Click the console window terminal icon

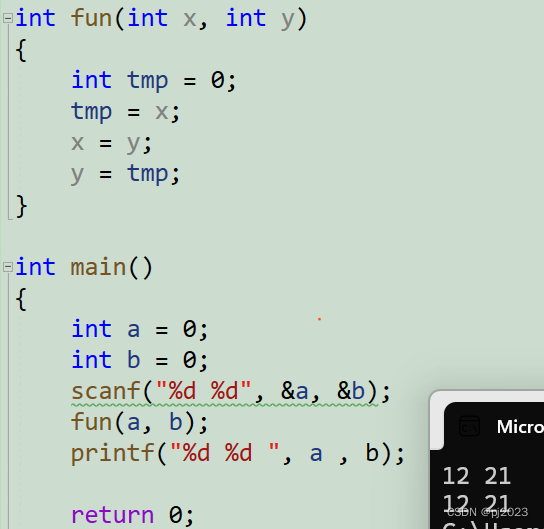(x=469, y=427)
